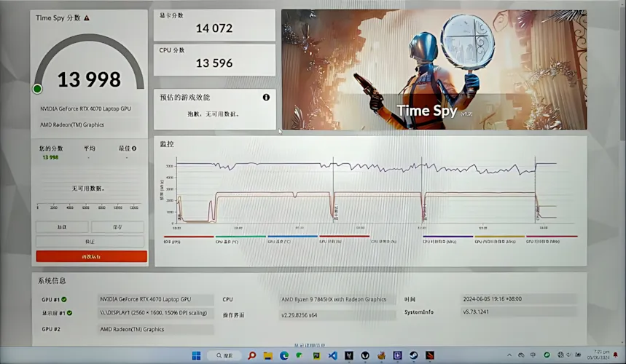Click the graphics score value 14 072
The height and width of the screenshot is (364, 626).
(214, 28)
